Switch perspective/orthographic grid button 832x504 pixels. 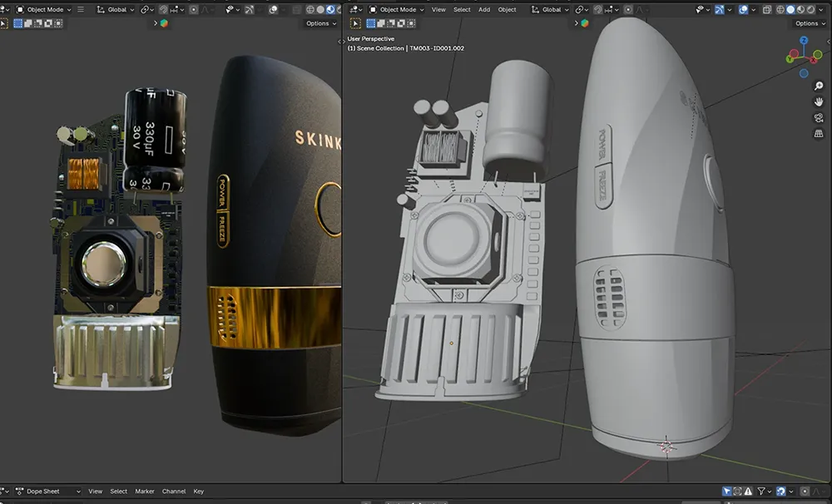pos(819,134)
